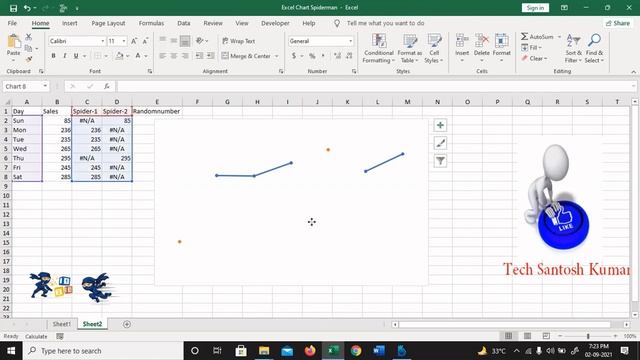Click Tell me what you want to do

tap(385, 23)
